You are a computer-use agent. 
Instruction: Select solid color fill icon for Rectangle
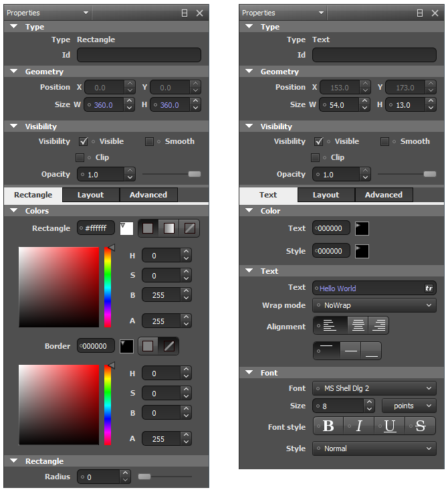[x=148, y=228]
